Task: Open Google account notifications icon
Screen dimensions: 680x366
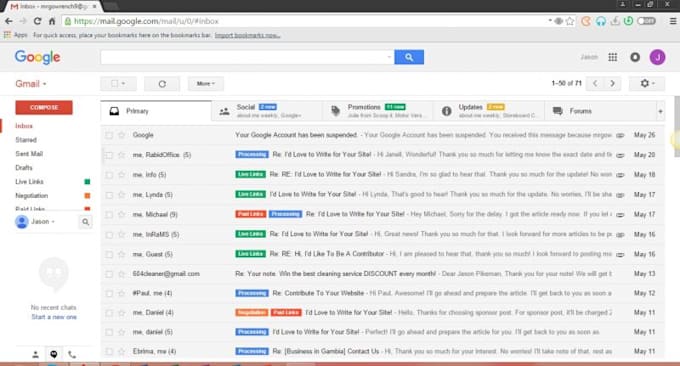Action: (x=635, y=57)
